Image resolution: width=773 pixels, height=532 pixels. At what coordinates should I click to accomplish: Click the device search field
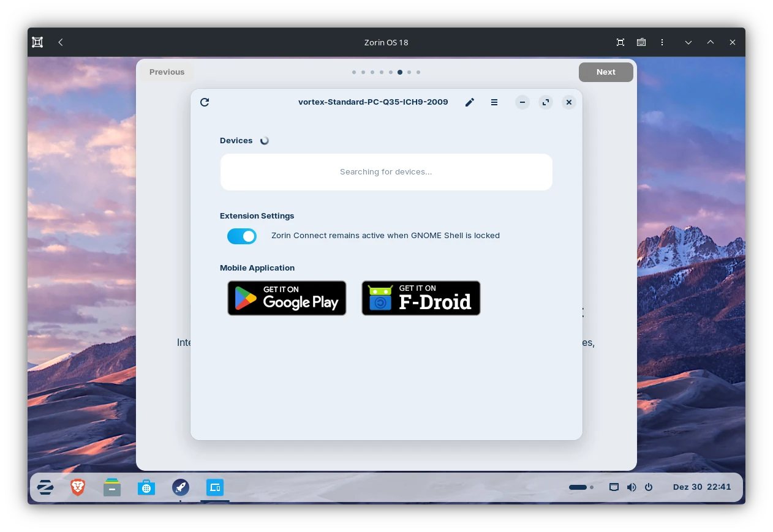point(386,172)
